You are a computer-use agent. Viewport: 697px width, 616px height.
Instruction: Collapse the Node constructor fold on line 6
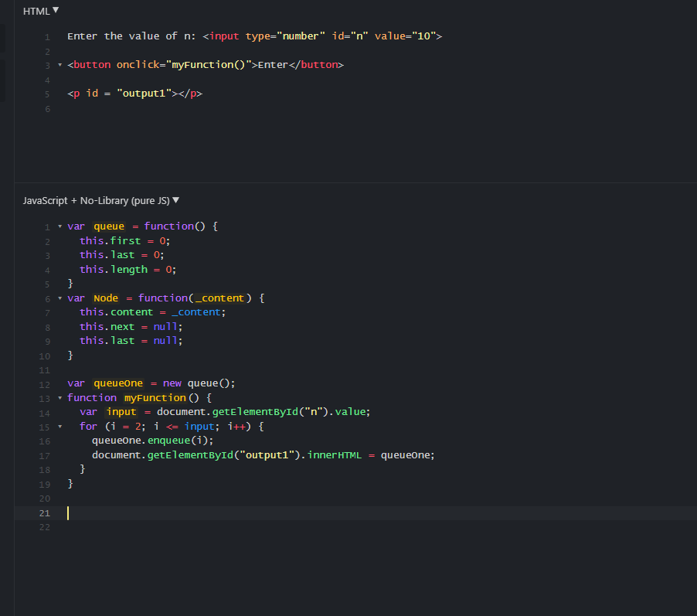pos(59,298)
